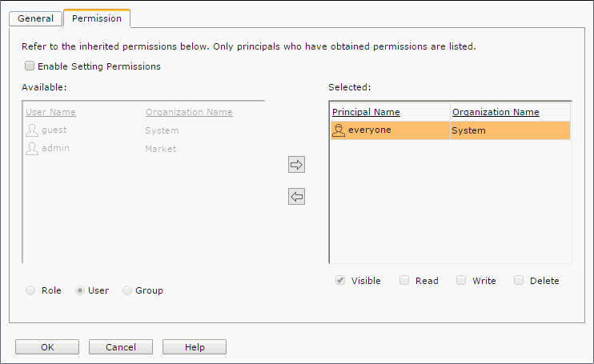Select the guest user name
Screen dimensions: 594x364
point(54,130)
